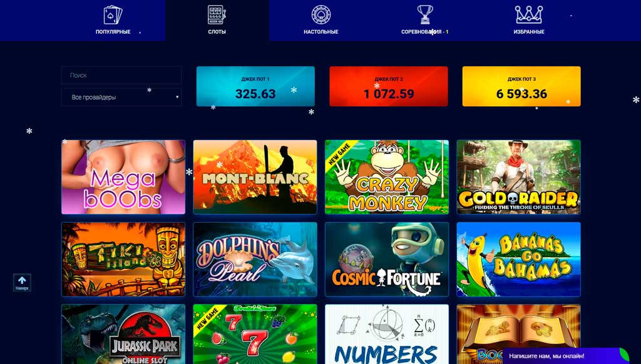641x364 pixels.
Task: Select the slot machine icon for Слоты
Action: 217,15
